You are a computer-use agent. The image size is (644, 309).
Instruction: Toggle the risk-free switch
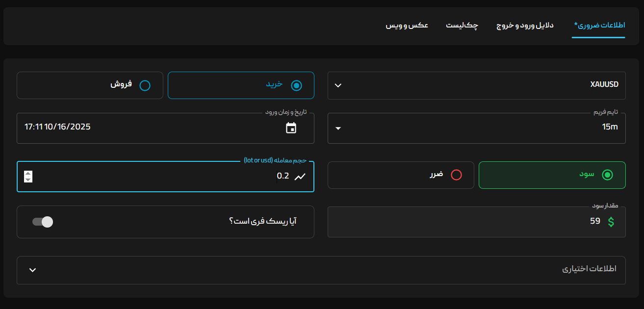click(x=42, y=222)
